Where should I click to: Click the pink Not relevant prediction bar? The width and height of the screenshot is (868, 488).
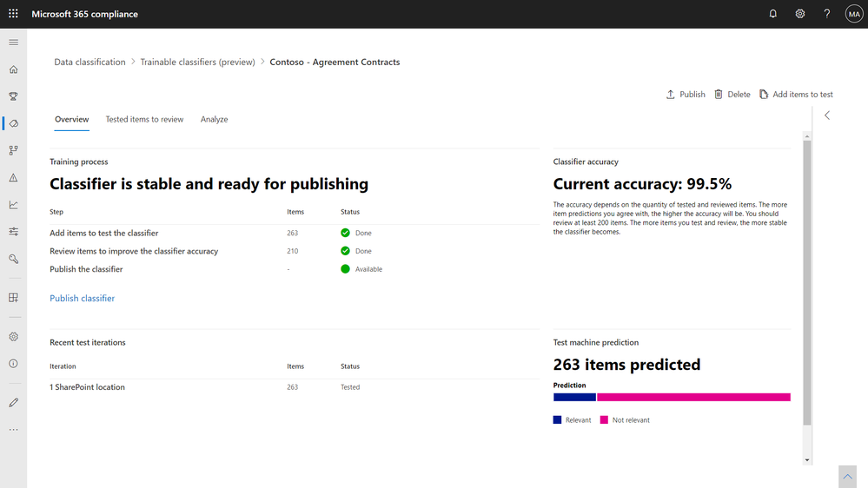(x=693, y=398)
